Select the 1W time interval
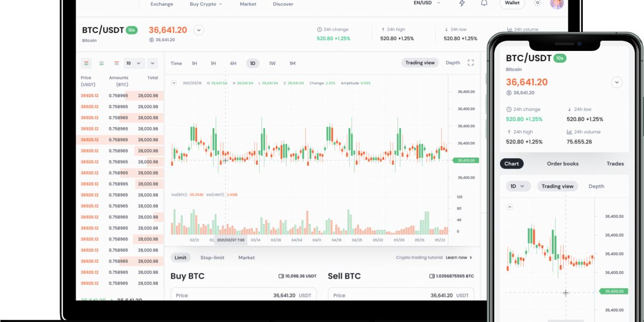 272,63
